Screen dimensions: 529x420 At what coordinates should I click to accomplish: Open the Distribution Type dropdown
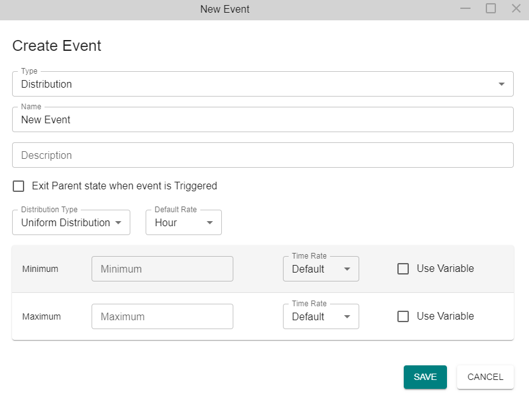71,222
